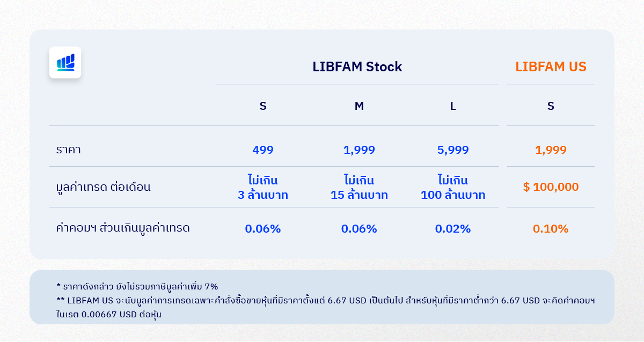Click the L plan column header

point(453,106)
